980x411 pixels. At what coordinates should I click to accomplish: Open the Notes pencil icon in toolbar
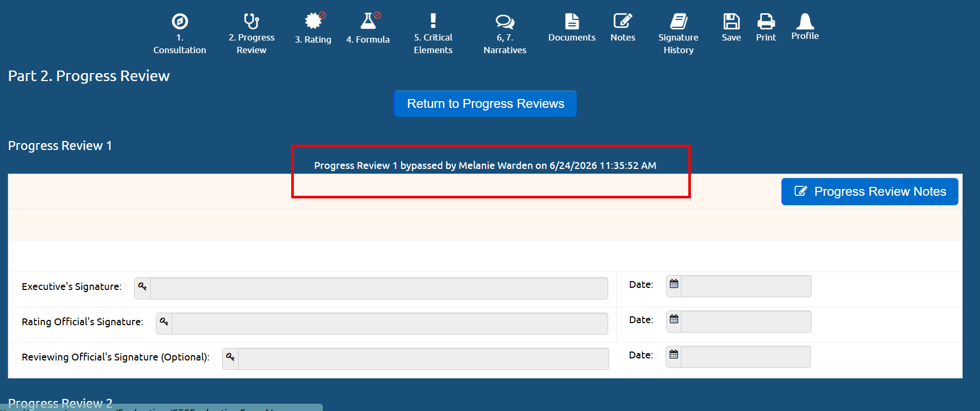[622, 21]
